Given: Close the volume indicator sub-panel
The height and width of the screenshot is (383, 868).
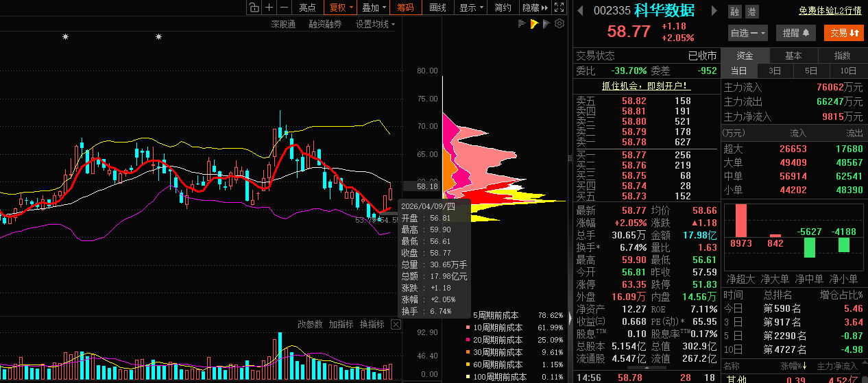Looking at the screenshot, I should point(396,325).
